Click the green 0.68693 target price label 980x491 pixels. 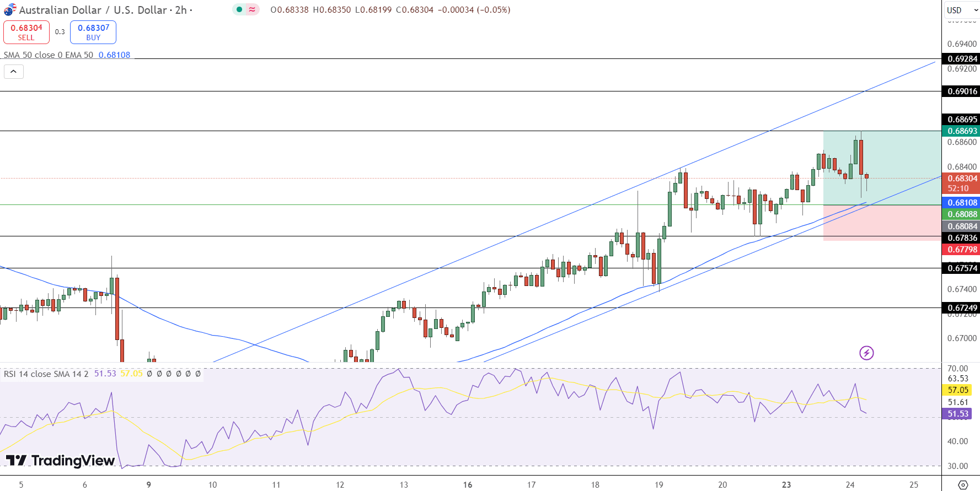click(x=961, y=131)
